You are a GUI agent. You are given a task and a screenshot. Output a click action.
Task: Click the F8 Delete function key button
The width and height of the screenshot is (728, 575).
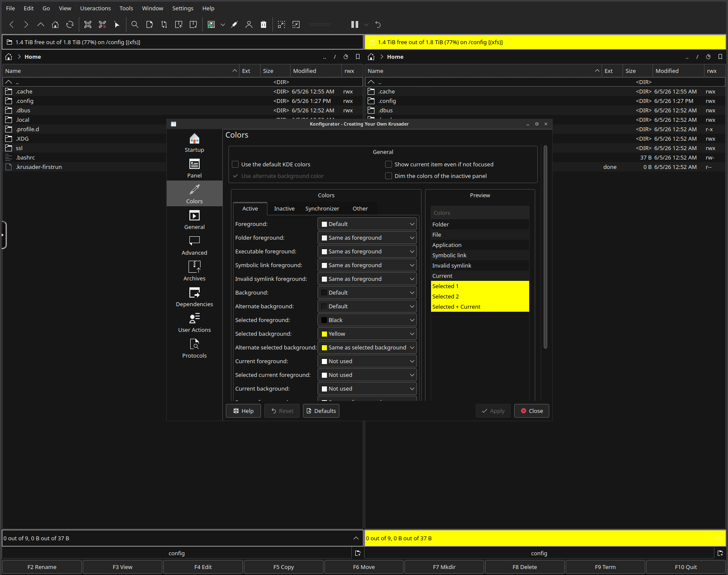[525, 567]
